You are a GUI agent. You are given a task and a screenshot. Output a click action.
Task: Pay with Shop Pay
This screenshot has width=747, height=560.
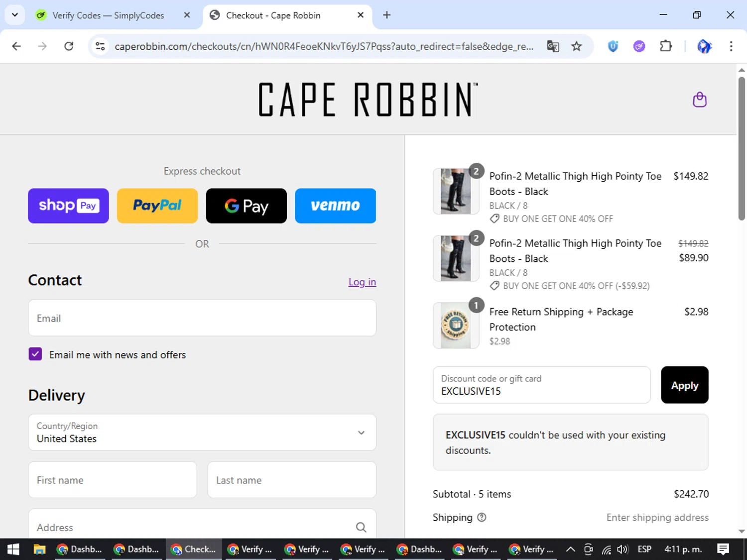pos(68,206)
